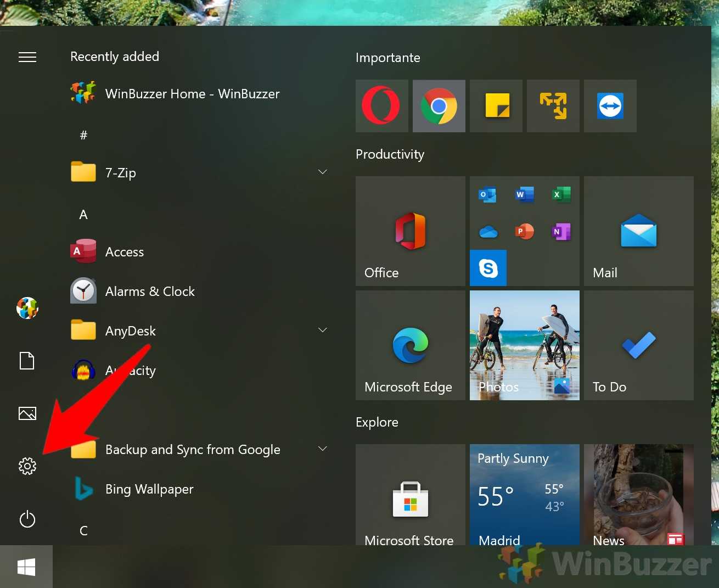Click the Recently added header
719x588 pixels.
tap(115, 57)
